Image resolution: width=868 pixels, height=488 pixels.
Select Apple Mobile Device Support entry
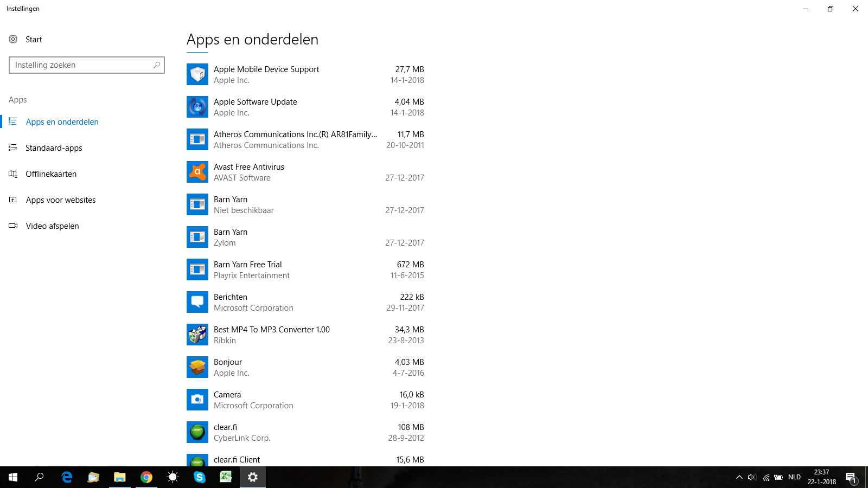pyautogui.click(x=306, y=74)
